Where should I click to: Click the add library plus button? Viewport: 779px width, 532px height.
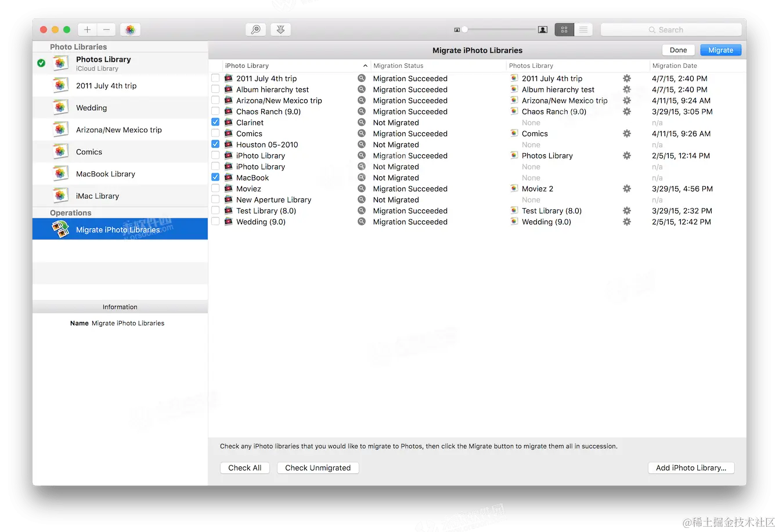pyautogui.click(x=87, y=30)
